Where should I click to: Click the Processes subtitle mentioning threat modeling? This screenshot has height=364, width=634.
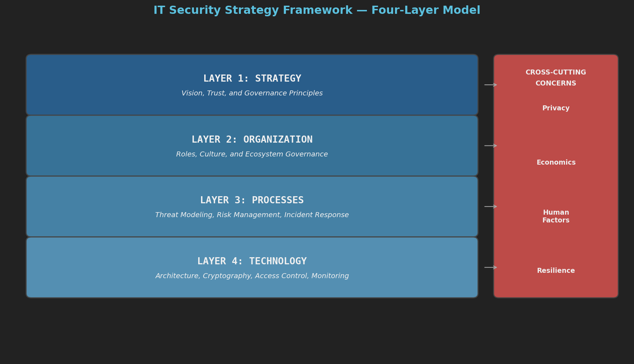click(252, 215)
